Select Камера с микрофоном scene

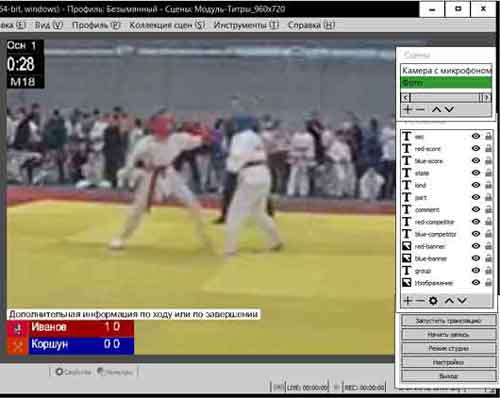pos(446,71)
